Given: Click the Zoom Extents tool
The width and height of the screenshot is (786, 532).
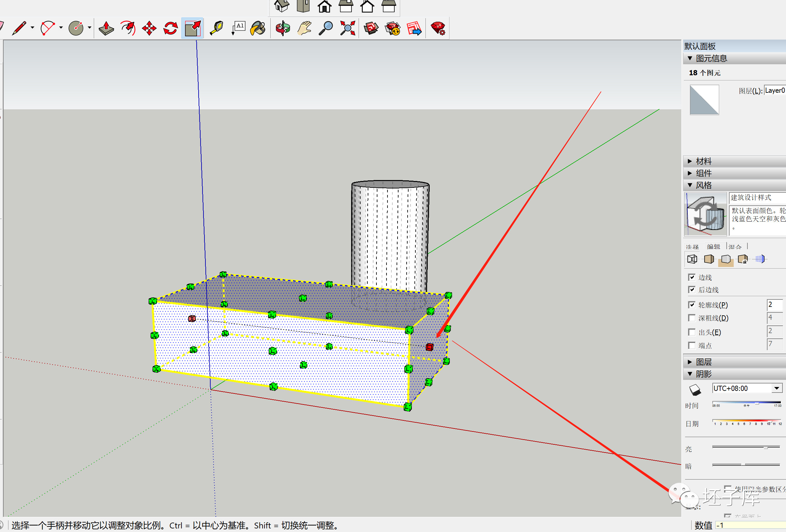Looking at the screenshot, I should pos(347,28).
